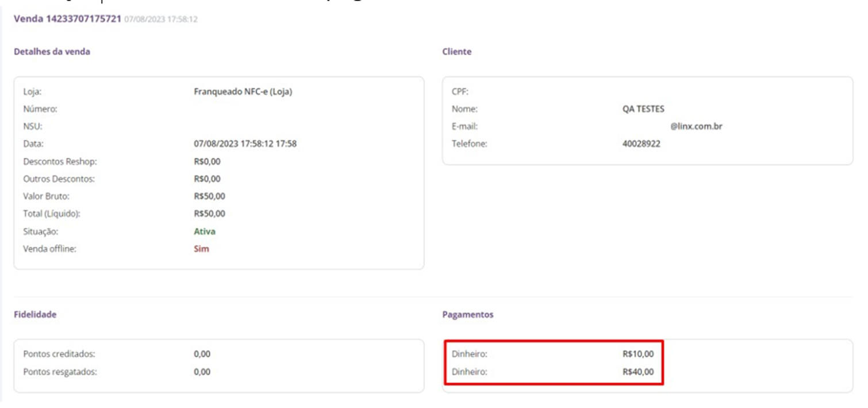Click the red Sim offline value
868x408 pixels.
coord(201,249)
